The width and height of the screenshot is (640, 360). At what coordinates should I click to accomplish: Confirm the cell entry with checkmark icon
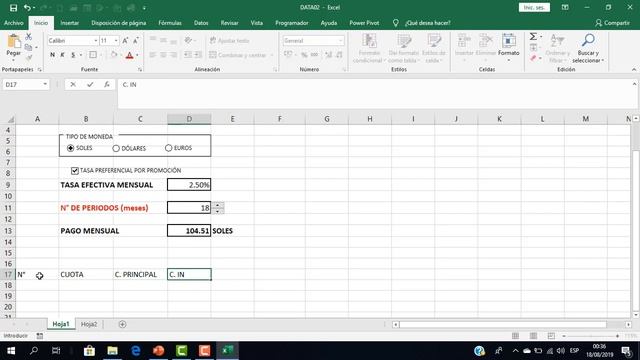click(x=90, y=84)
